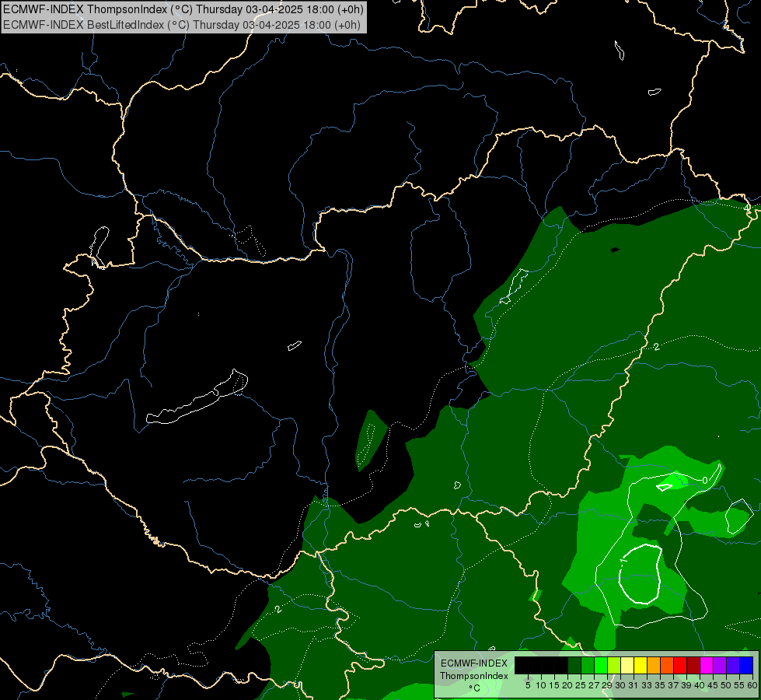Click the '0' lifted index contour label
The height and width of the screenshot is (700, 761).
[705, 481]
